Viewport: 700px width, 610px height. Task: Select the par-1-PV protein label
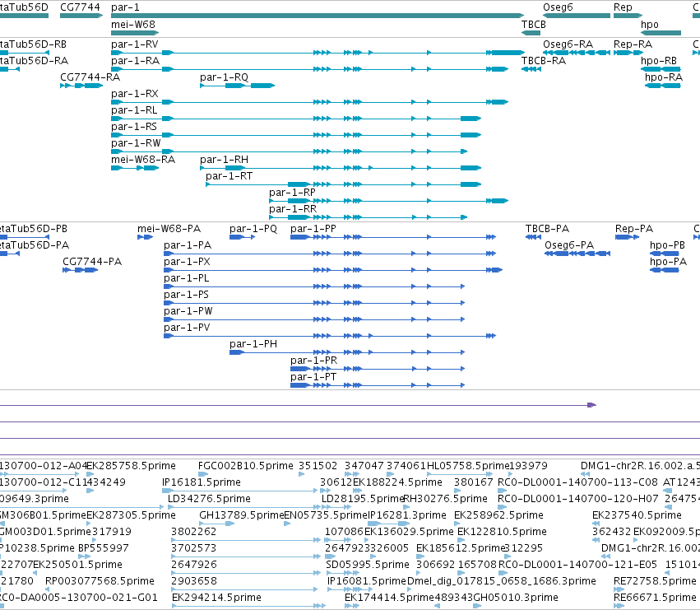(187, 328)
